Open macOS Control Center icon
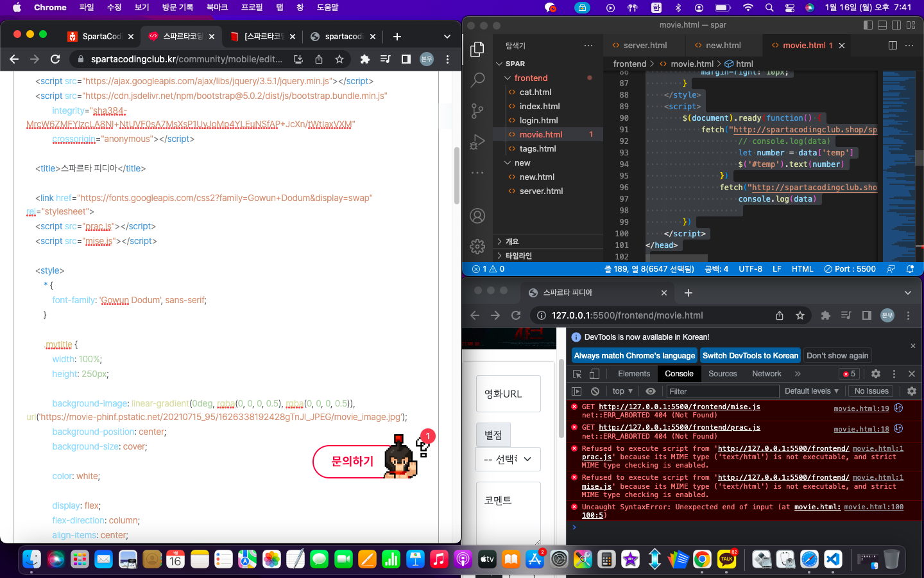 (x=790, y=8)
